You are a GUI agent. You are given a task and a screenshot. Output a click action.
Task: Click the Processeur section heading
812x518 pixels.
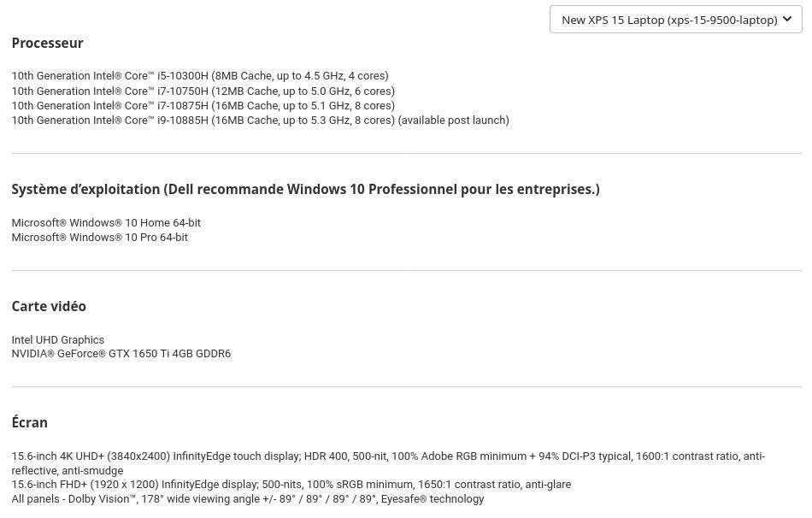(x=47, y=43)
